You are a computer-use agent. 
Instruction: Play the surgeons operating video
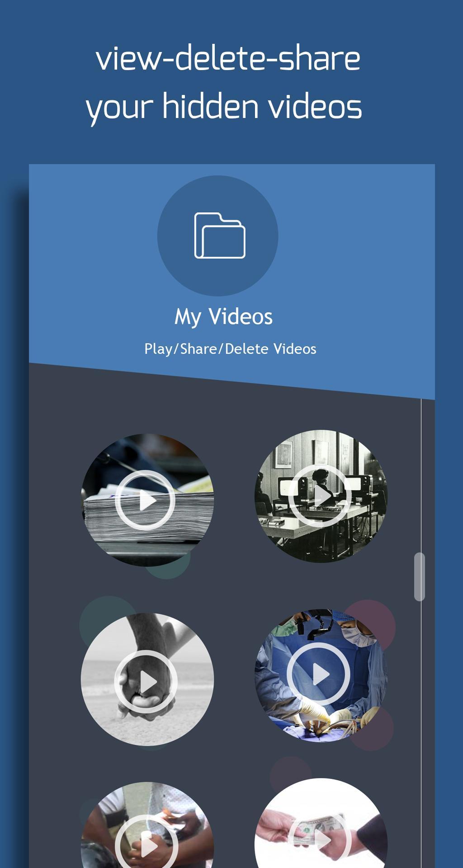click(321, 675)
